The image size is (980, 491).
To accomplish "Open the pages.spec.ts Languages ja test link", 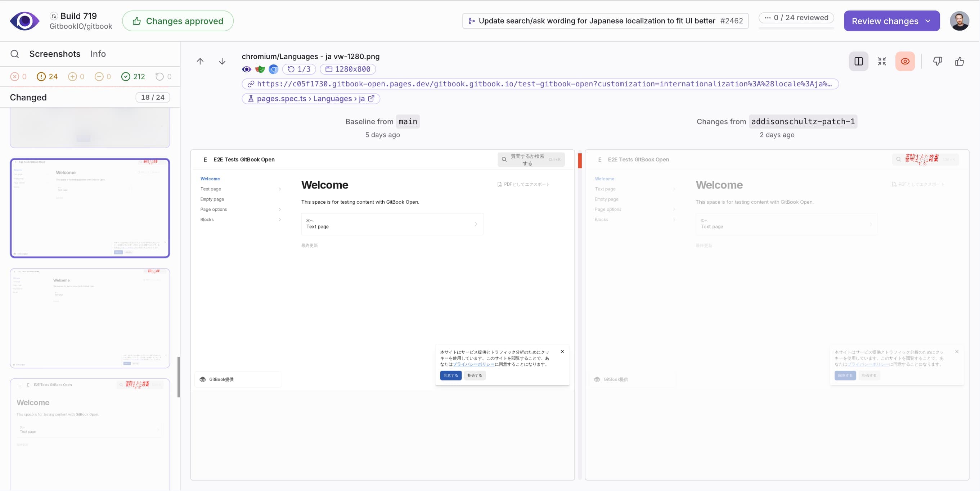I will pyautogui.click(x=311, y=99).
